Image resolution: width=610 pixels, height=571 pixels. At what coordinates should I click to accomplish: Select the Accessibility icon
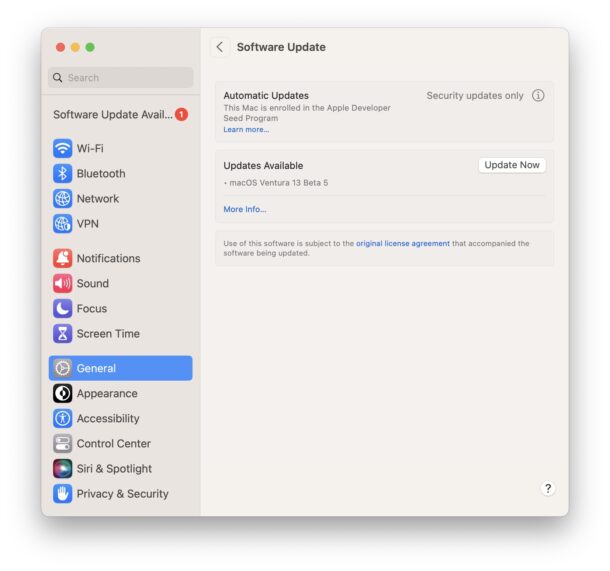coord(62,419)
